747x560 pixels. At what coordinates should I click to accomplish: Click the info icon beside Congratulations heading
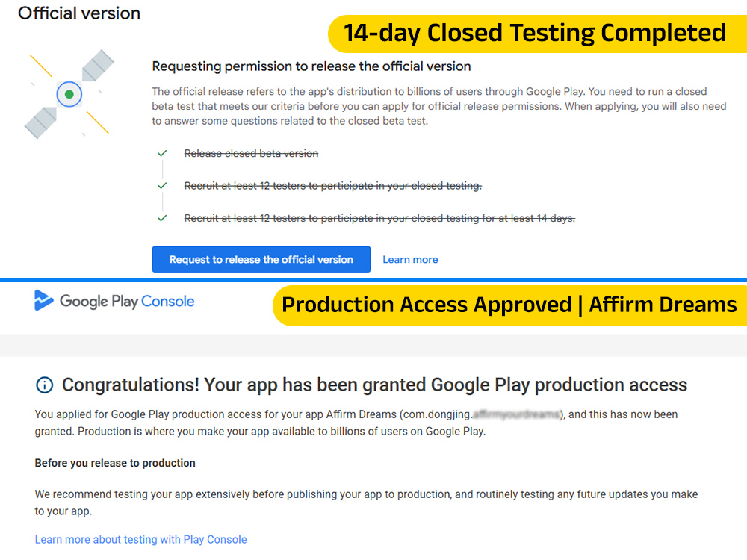(45, 385)
